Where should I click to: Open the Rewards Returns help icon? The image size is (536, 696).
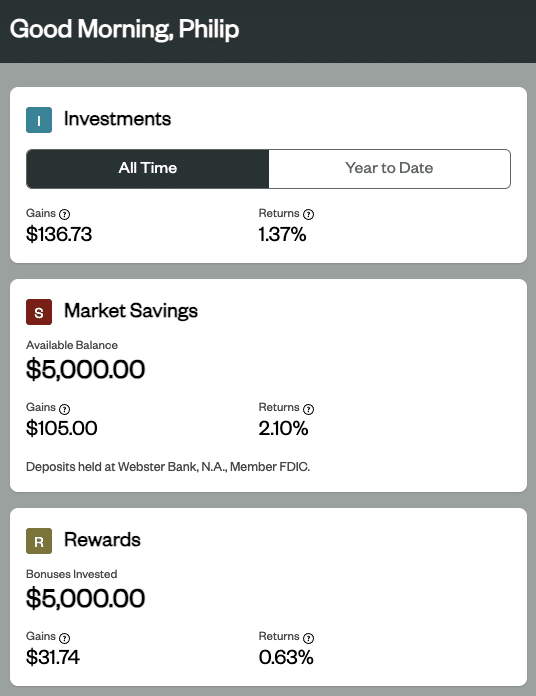point(308,638)
